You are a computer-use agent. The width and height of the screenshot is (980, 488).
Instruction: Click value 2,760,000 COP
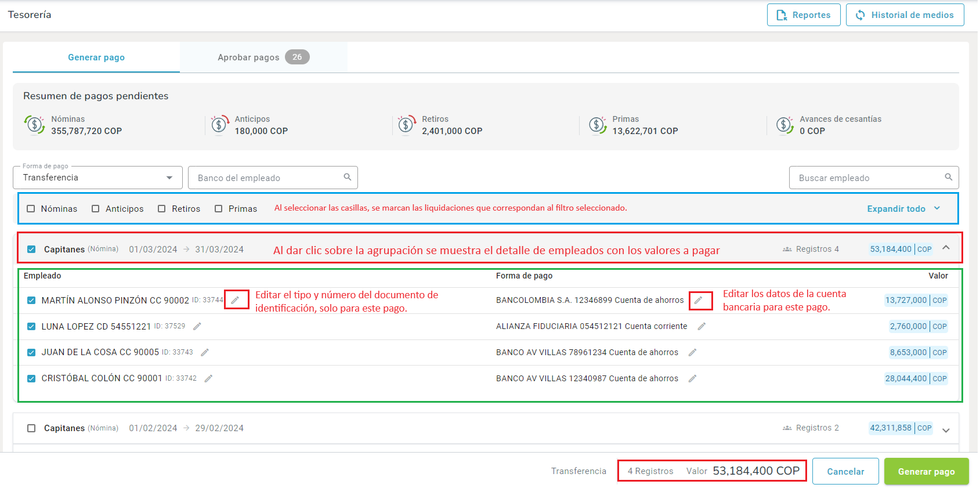click(918, 326)
